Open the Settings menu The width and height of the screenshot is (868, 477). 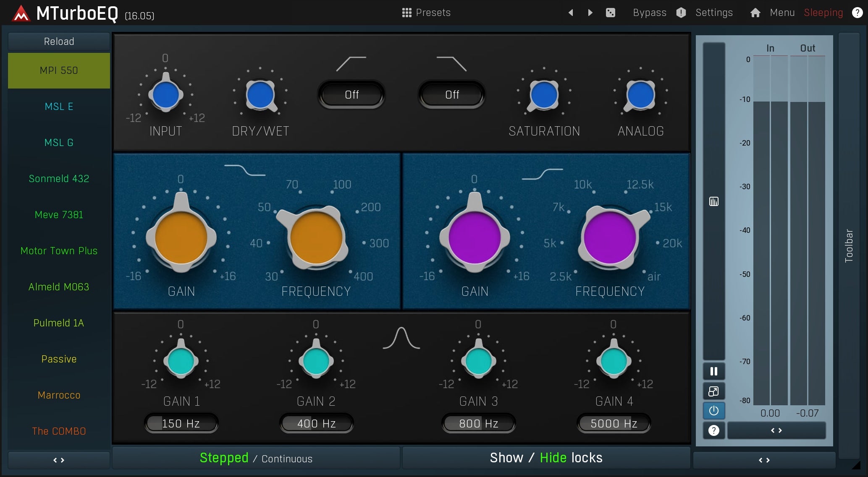pyautogui.click(x=713, y=13)
